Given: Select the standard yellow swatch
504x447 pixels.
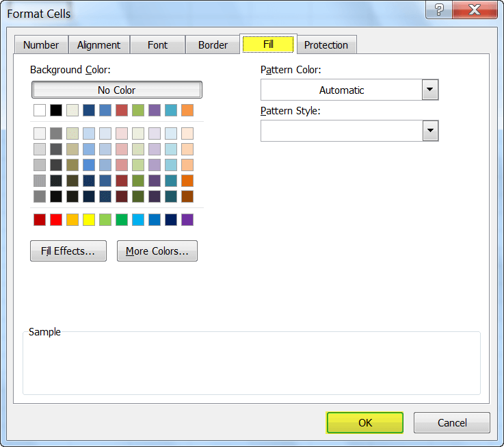Looking at the screenshot, I should (x=89, y=220).
